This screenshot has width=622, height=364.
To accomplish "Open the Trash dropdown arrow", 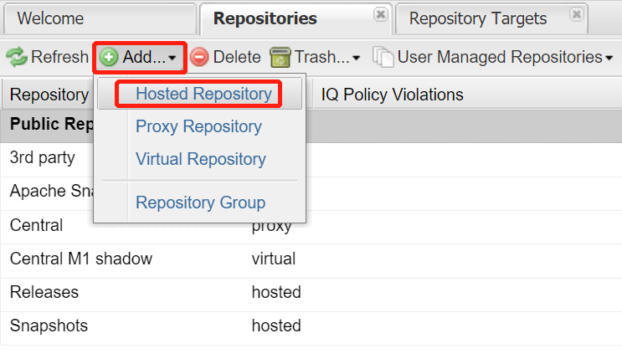I will (357, 58).
